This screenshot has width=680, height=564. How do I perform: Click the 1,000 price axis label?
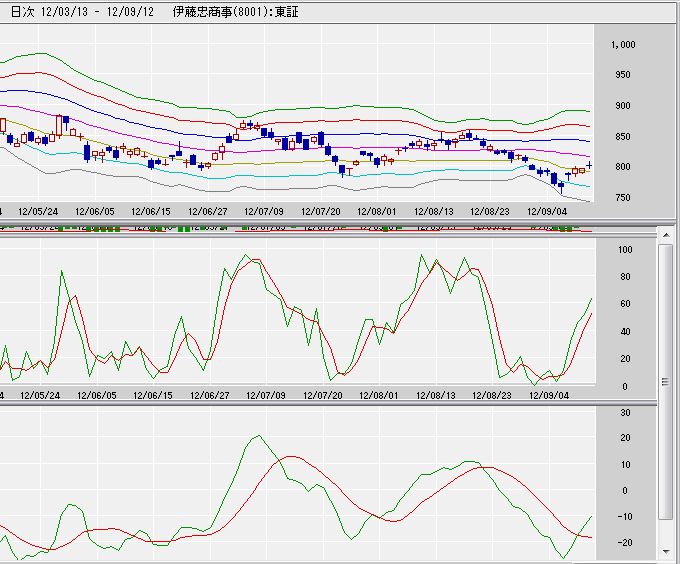click(623, 45)
